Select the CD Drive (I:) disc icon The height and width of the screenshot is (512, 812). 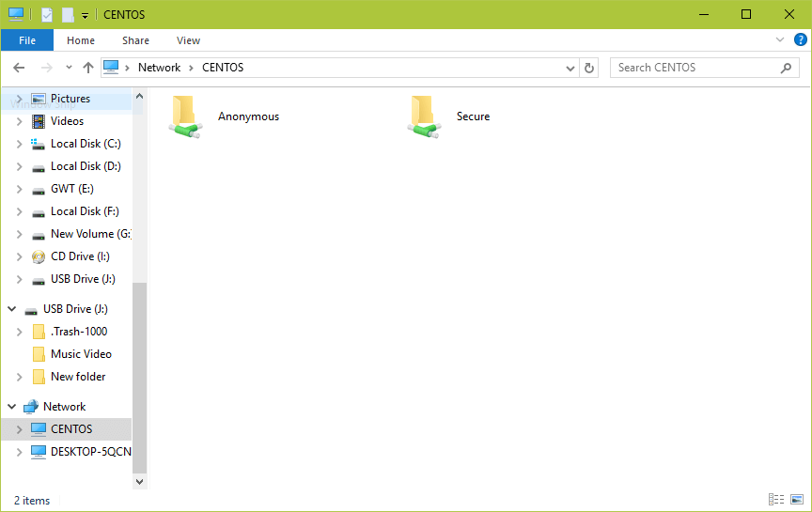click(x=39, y=256)
